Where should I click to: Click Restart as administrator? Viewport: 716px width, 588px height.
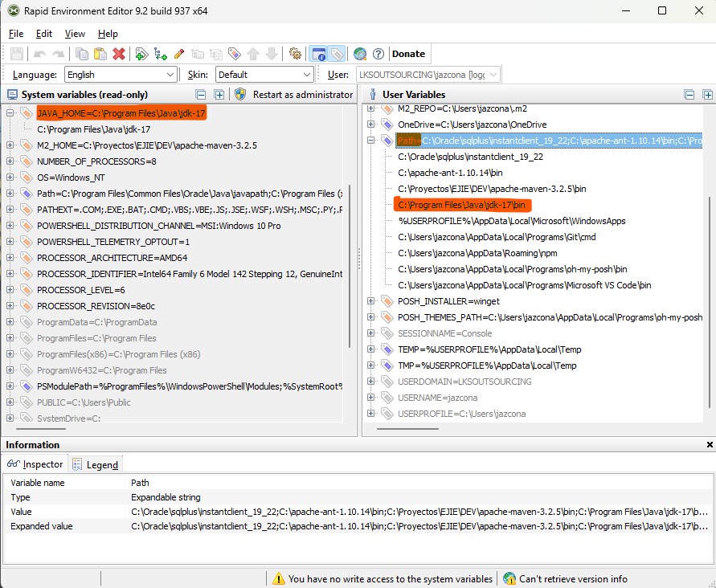[x=294, y=95]
